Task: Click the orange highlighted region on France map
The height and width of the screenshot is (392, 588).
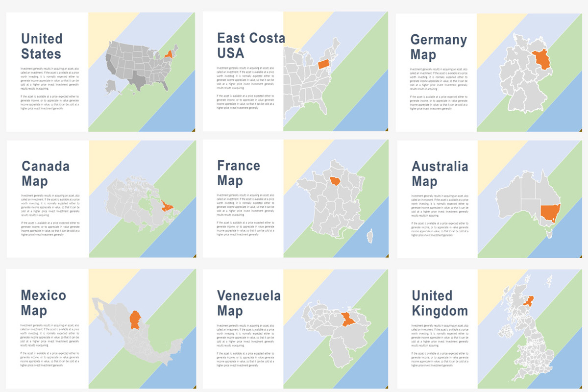Action: (x=336, y=182)
